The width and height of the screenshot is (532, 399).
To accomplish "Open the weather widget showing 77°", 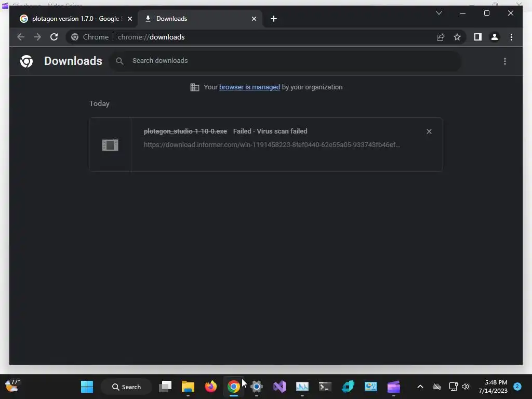I will coord(12,386).
